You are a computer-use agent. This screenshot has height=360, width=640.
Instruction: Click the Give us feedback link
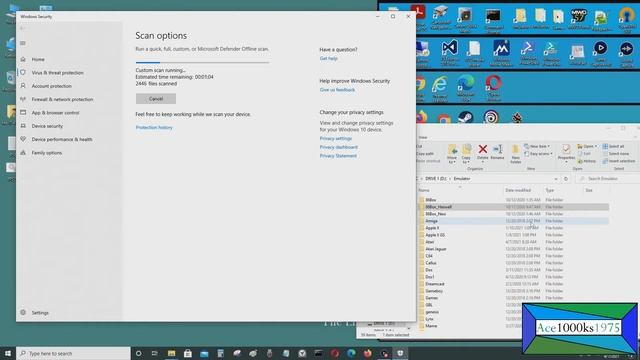(x=337, y=90)
